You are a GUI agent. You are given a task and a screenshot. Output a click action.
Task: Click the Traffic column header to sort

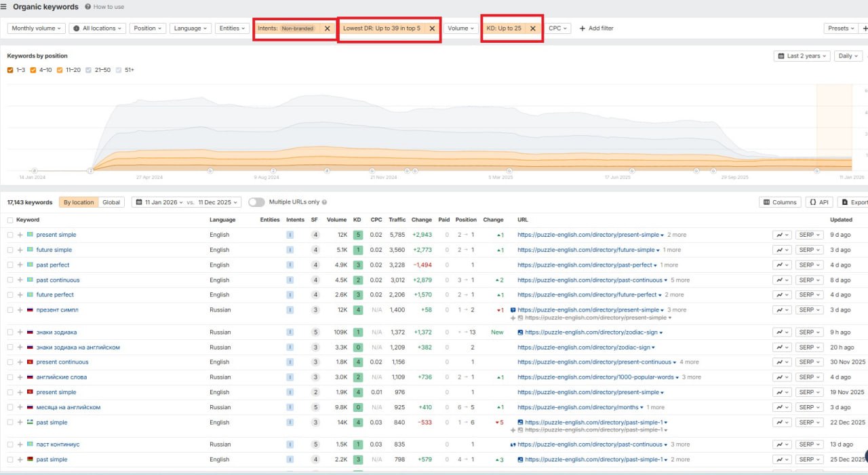coord(397,220)
